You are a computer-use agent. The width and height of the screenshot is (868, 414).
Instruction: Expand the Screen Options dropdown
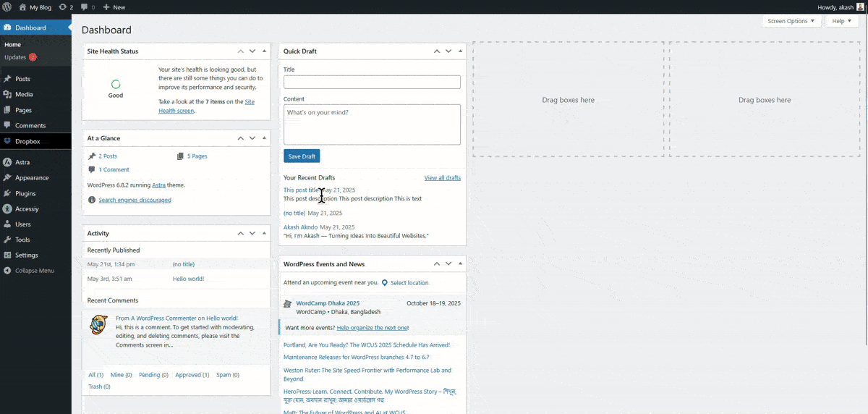(x=791, y=21)
